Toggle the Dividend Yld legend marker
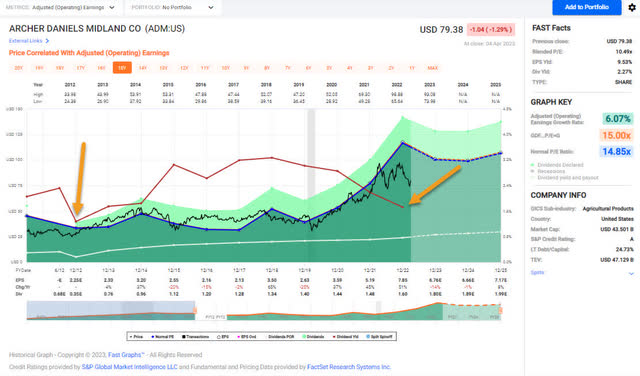640x376 pixels. (x=334, y=337)
